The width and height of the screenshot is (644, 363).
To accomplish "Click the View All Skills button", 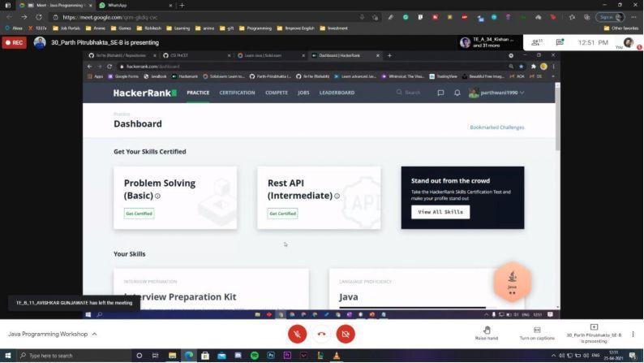I will (x=440, y=212).
